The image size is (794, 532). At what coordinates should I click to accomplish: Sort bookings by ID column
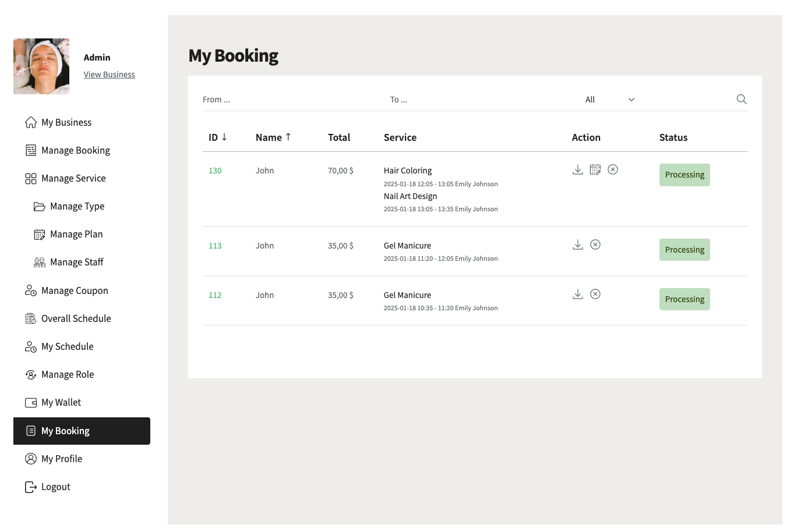coord(218,137)
